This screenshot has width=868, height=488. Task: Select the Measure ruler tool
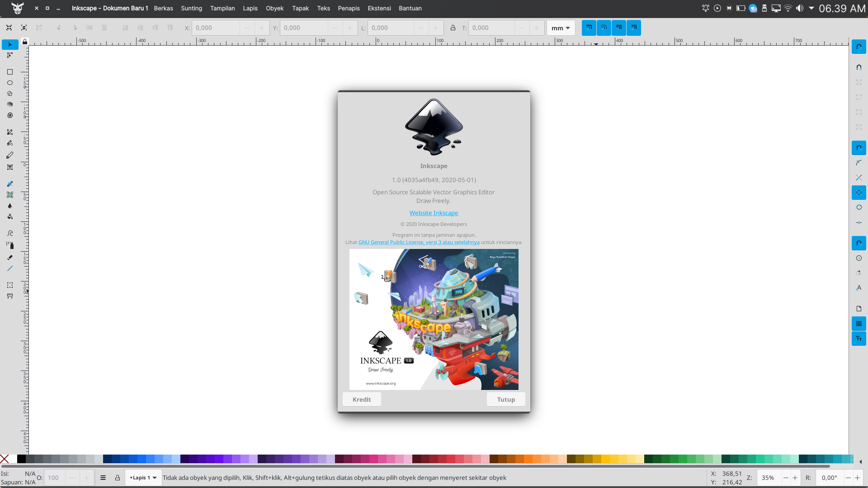click(x=10, y=296)
